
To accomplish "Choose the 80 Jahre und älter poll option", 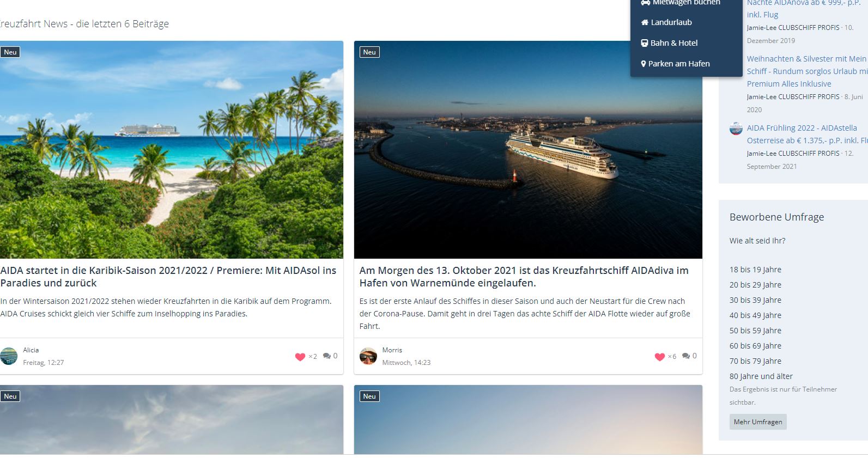I will click(761, 376).
